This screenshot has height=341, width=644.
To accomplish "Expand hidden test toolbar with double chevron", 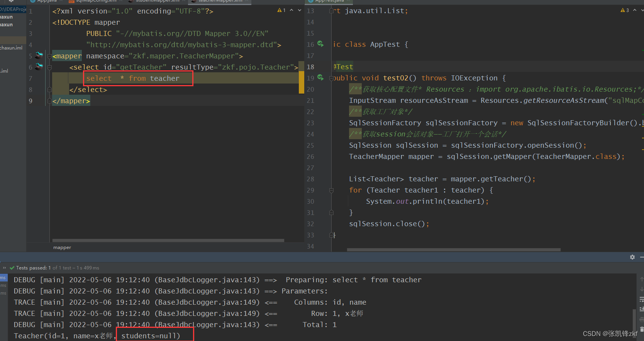I will (4, 268).
